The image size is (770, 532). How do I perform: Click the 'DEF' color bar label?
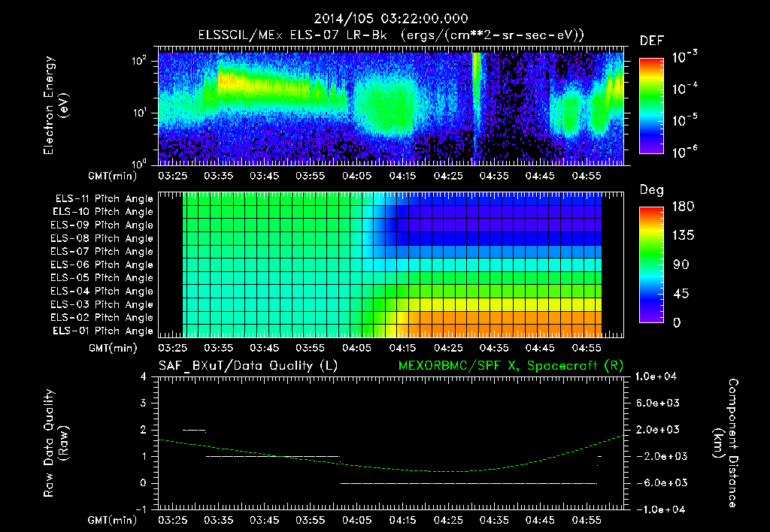pos(652,41)
